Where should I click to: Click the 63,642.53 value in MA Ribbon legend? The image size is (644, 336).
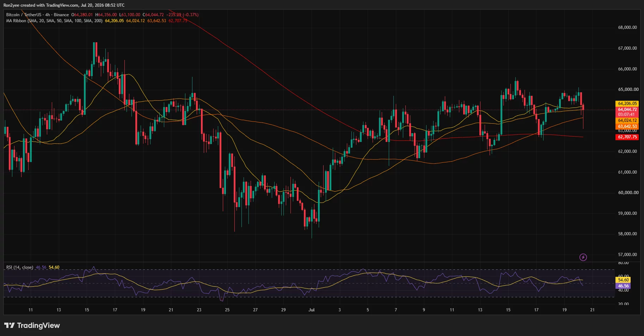(157, 21)
